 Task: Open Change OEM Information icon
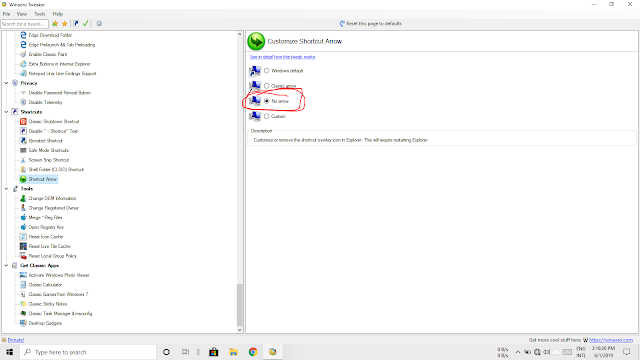pyautogui.click(x=23, y=198)
